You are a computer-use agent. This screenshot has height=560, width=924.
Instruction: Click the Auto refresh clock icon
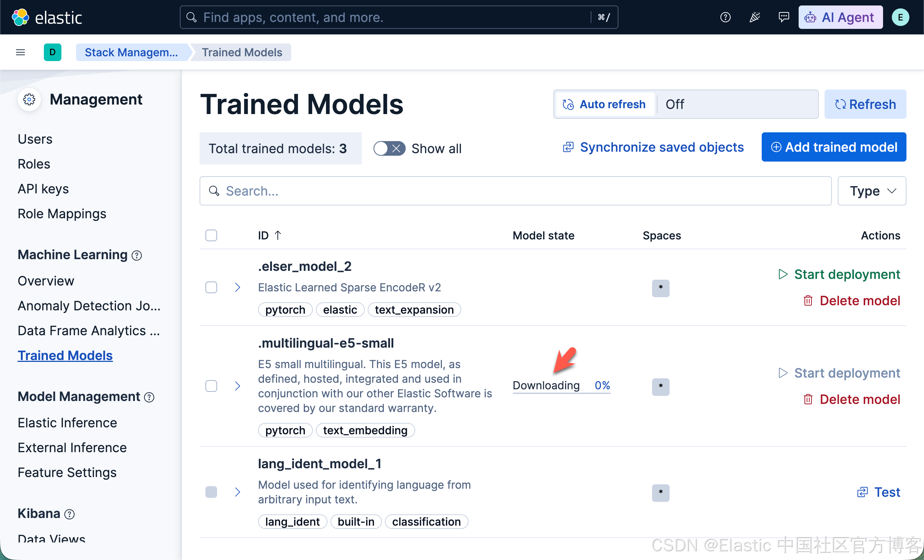tap(568, 104)
